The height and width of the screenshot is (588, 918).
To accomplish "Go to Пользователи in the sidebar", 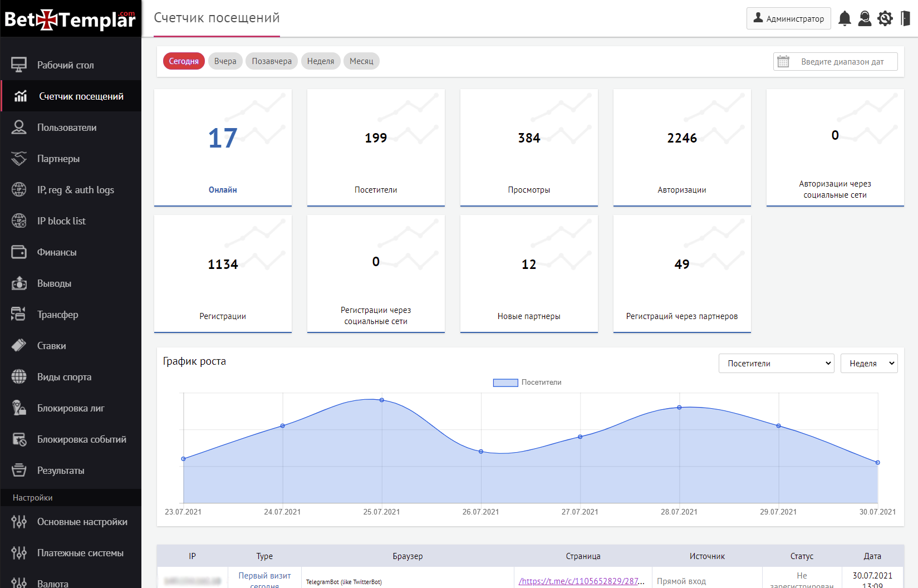I will pos(67,128).
